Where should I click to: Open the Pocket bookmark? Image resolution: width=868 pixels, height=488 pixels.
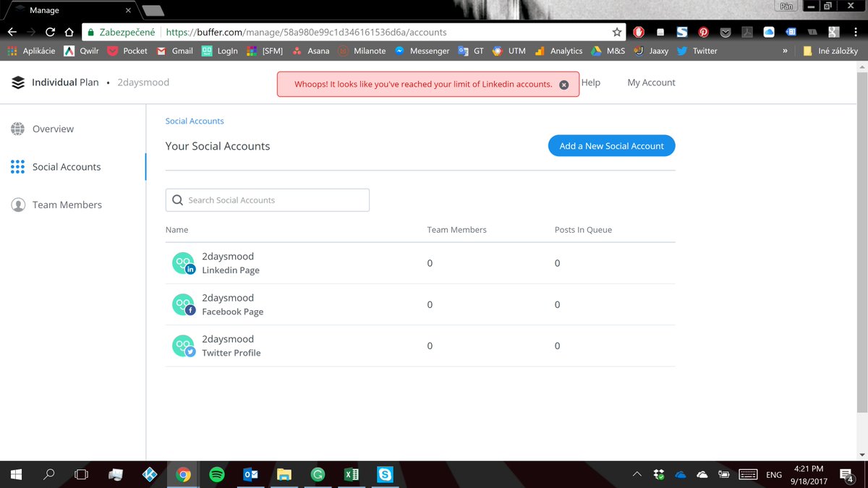pos(127,51)
